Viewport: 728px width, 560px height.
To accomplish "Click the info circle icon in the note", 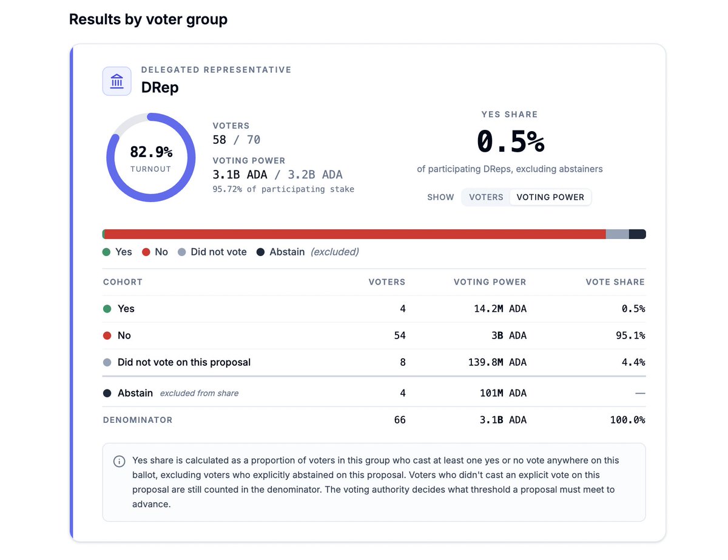I will (x=120, y=462).
